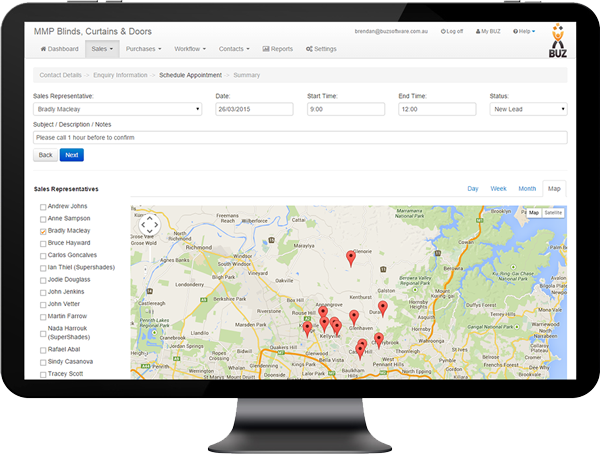
Task: Check the Carlos Goncalves checkbox
Action: coord(43,256)
